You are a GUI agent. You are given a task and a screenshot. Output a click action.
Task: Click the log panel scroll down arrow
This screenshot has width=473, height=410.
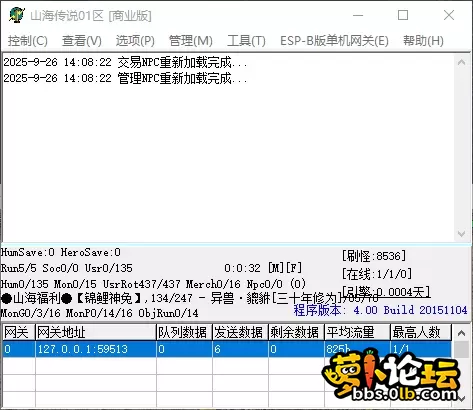pyautogui.click(x=462, y=234)
